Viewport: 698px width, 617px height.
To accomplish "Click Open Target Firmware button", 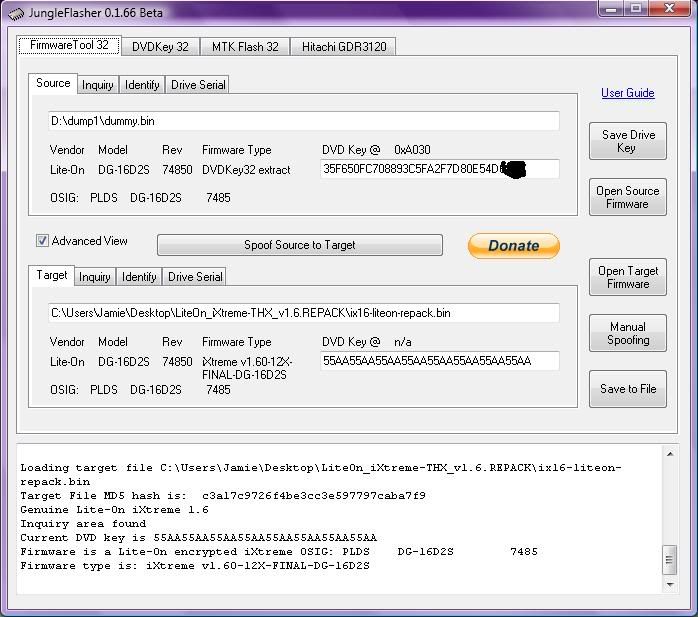I will tap(627, 277).
